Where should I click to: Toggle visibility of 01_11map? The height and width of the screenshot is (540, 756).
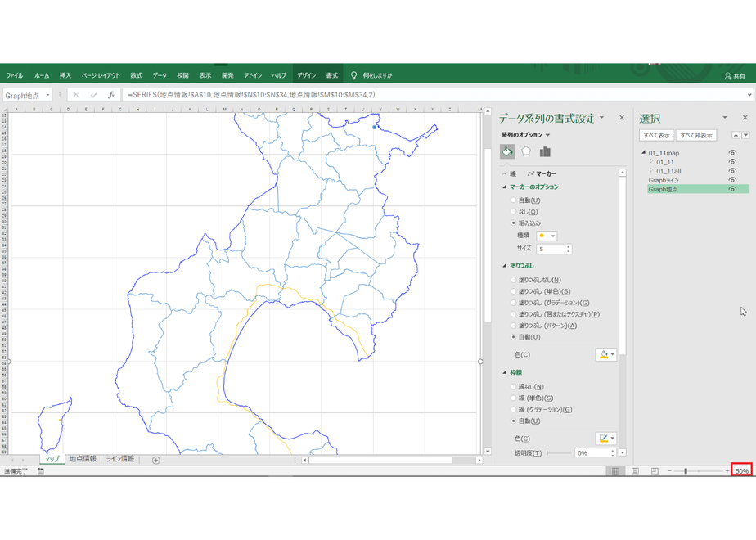[x=732, y=153]
